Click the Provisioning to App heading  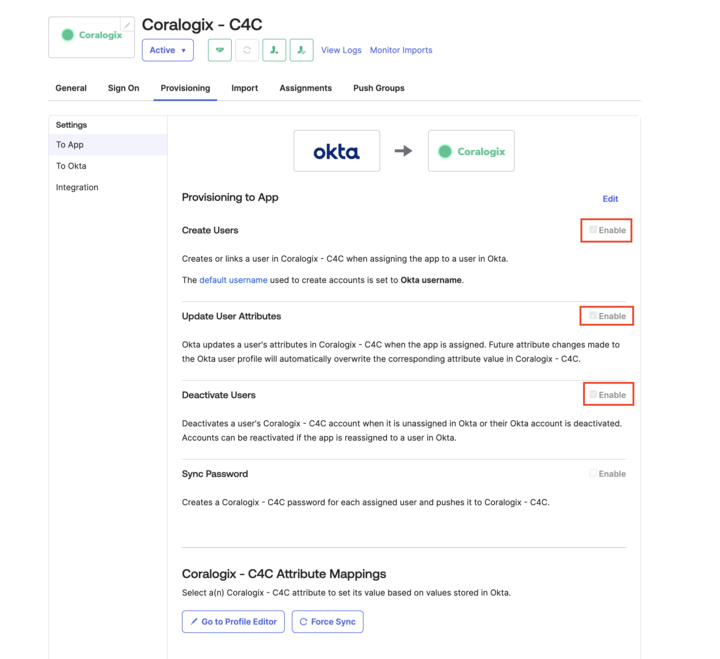(x=230, y=197)
